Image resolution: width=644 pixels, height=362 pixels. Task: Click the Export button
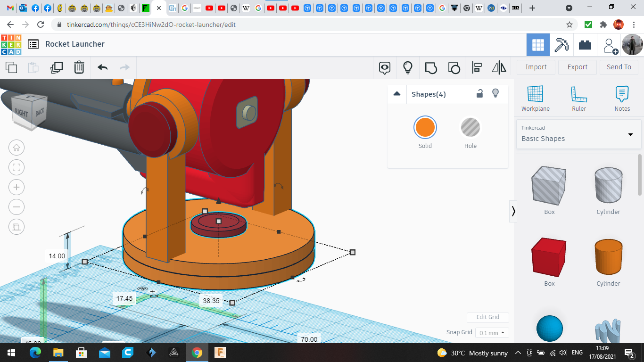[x=577, y=67]
